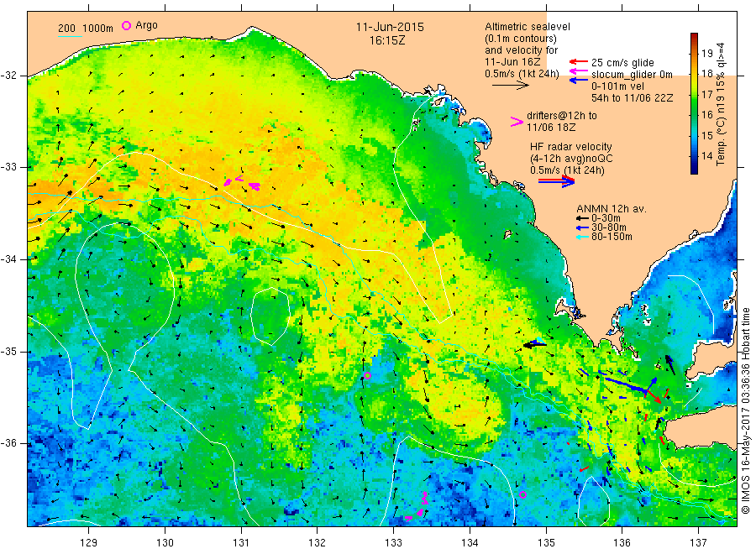Click the color bar tick label '16'

coord(706,115)
